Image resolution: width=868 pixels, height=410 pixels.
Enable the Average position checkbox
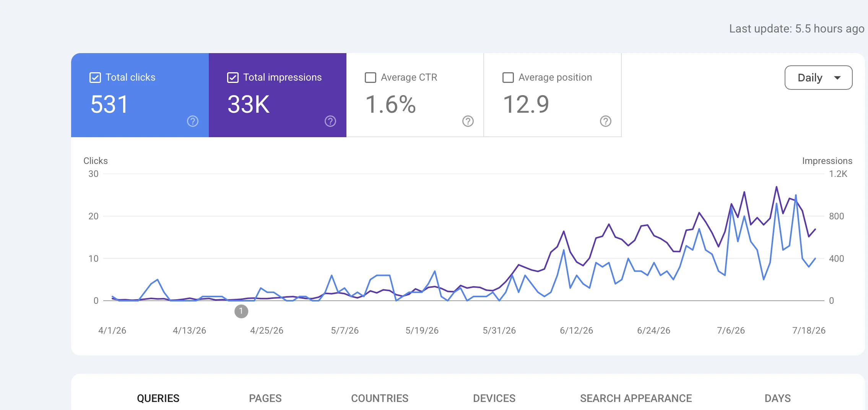click(x=508, y=78)
